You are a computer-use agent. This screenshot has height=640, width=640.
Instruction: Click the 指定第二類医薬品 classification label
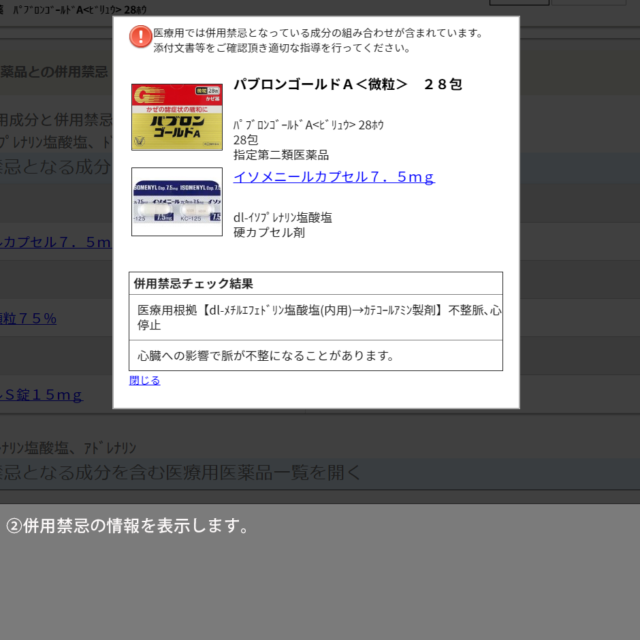click(x=281, y=155)
